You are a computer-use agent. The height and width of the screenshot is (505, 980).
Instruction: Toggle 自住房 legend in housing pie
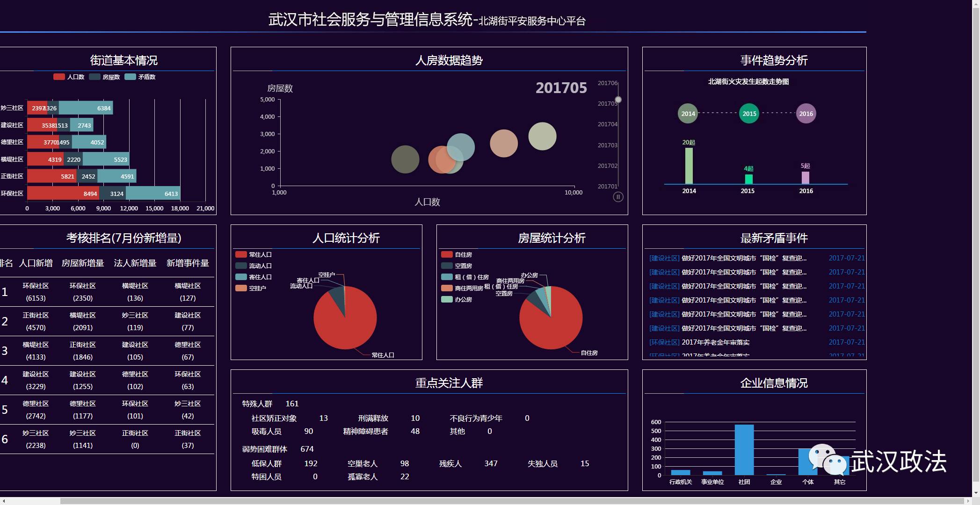(x=457, y=254)
